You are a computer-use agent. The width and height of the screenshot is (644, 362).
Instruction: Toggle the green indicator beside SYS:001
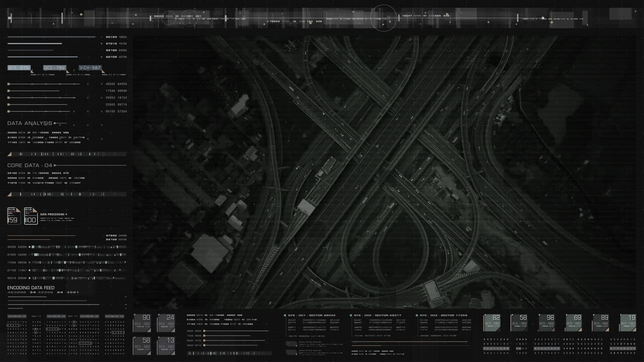(x=286, y=315)
